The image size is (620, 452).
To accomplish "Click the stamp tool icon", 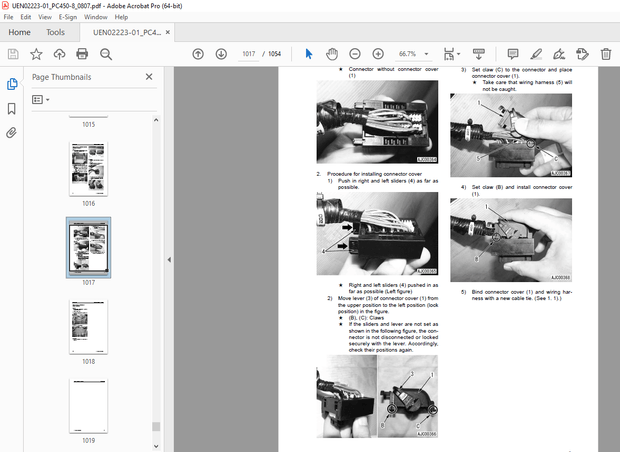I will 582,54.
